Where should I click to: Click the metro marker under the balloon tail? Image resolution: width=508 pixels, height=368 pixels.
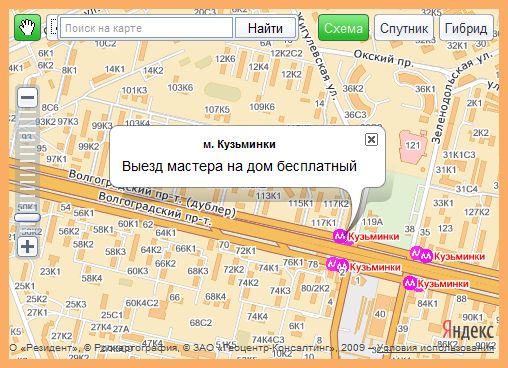(340, 236)
